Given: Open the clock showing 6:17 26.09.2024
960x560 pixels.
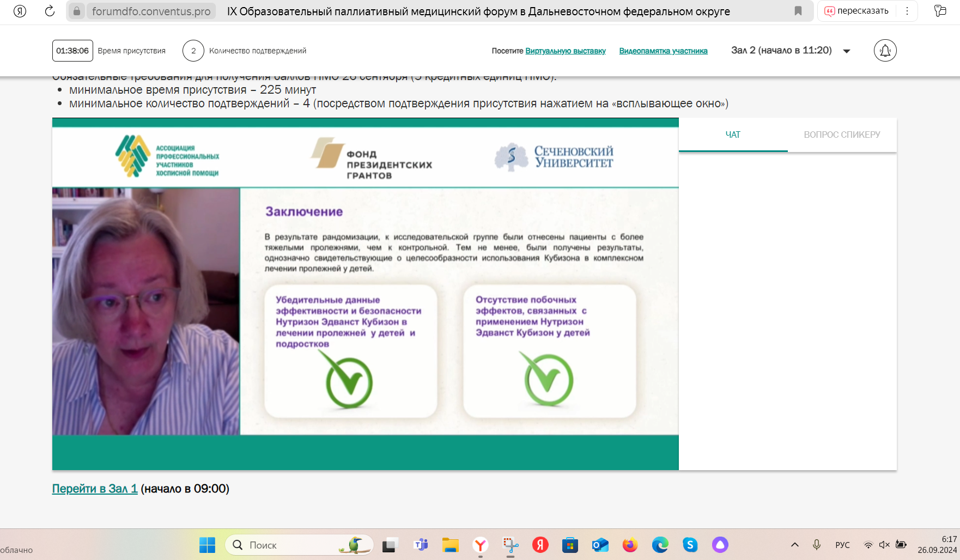Looking at the screenshot, I should 937,545.
